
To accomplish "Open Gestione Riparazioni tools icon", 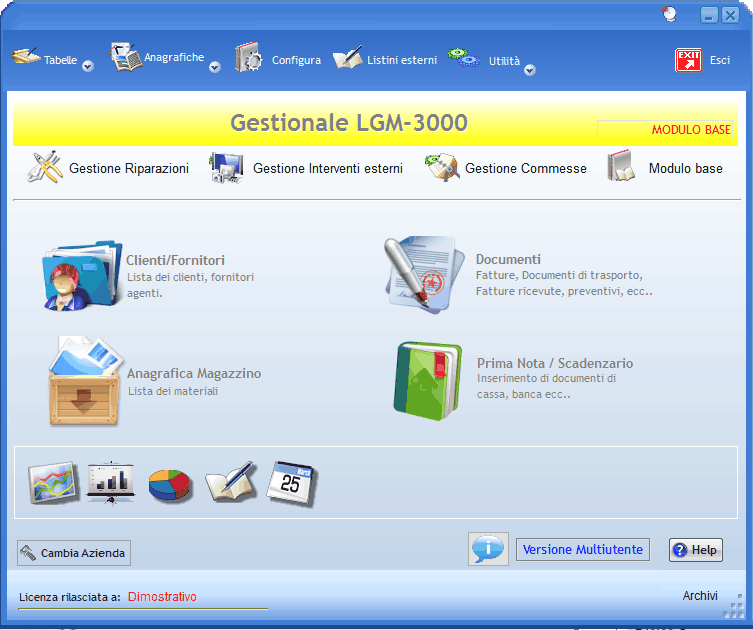I will (45, 167).
